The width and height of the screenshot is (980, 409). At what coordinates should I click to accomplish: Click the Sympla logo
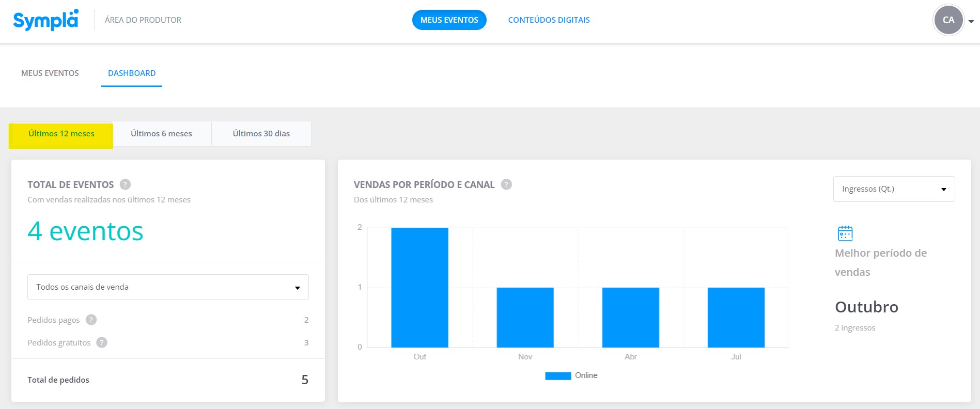pyautogui.click(x=46, y=20)
